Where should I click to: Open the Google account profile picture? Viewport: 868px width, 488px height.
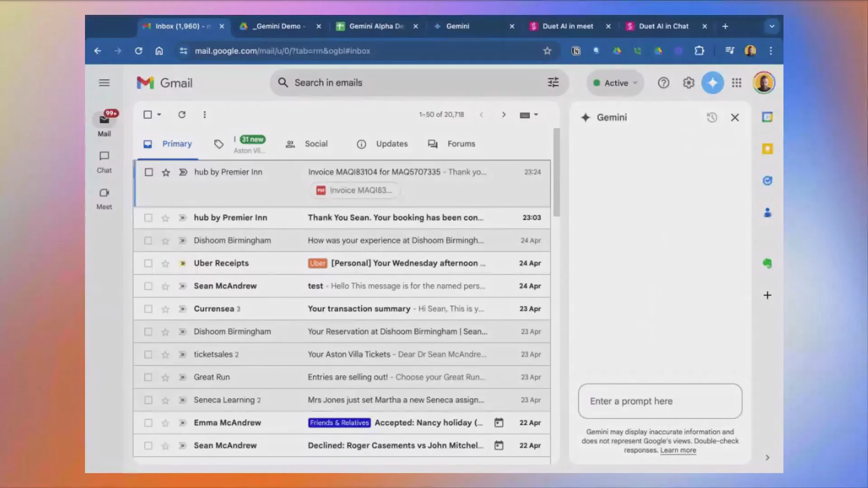[764, 83]
